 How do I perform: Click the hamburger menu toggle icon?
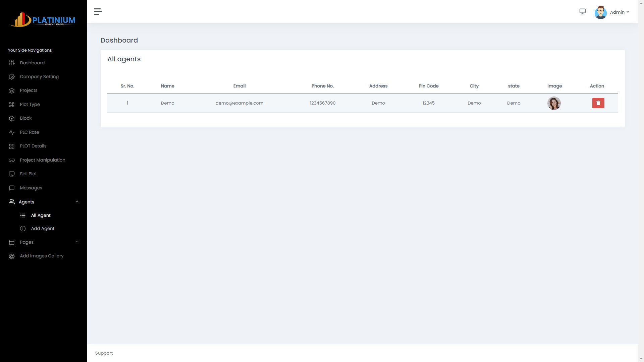(98, 12)
